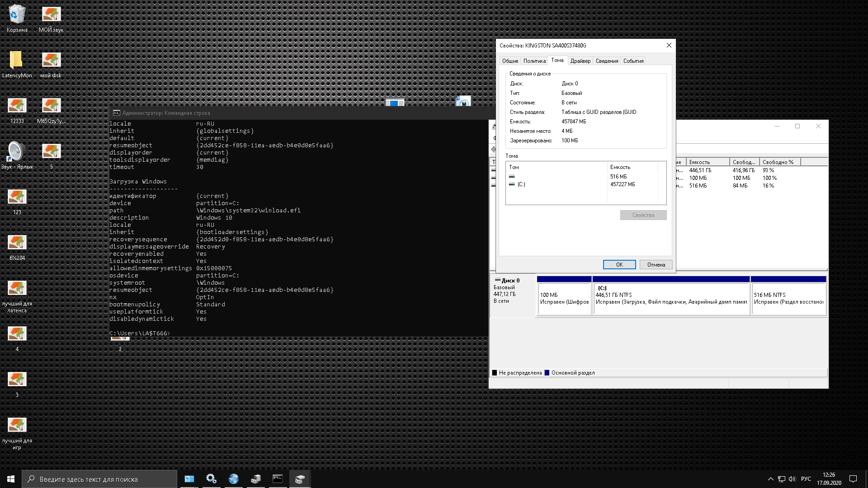Screen dimensions: 868x488
Task: Open the globe browser taskbar icon
Action: [x=233, y=479]
